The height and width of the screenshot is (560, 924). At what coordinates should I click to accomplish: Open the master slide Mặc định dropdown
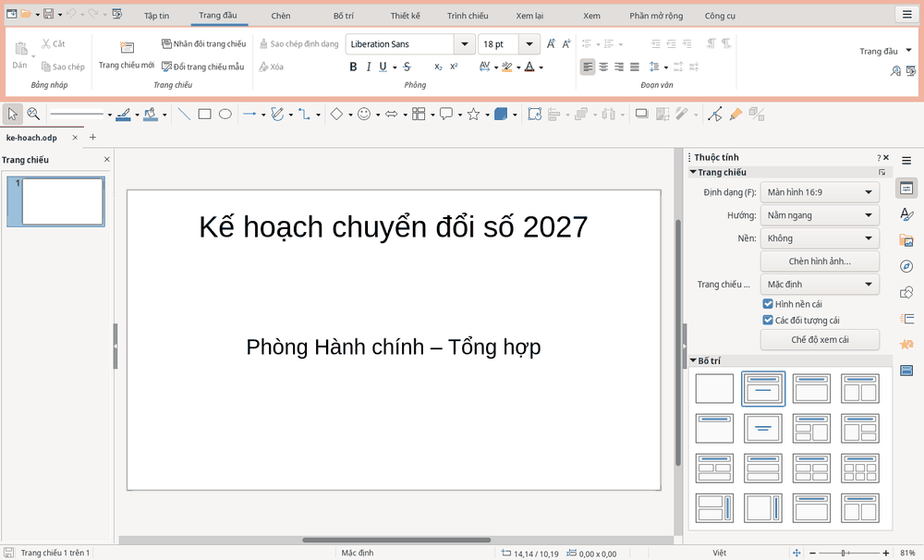820,284
